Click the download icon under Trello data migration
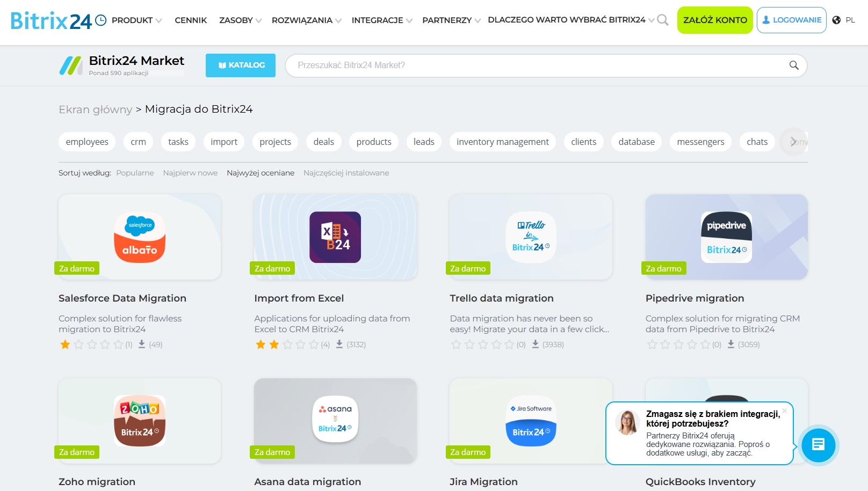868x491 pixels. (x=536, y=344)
